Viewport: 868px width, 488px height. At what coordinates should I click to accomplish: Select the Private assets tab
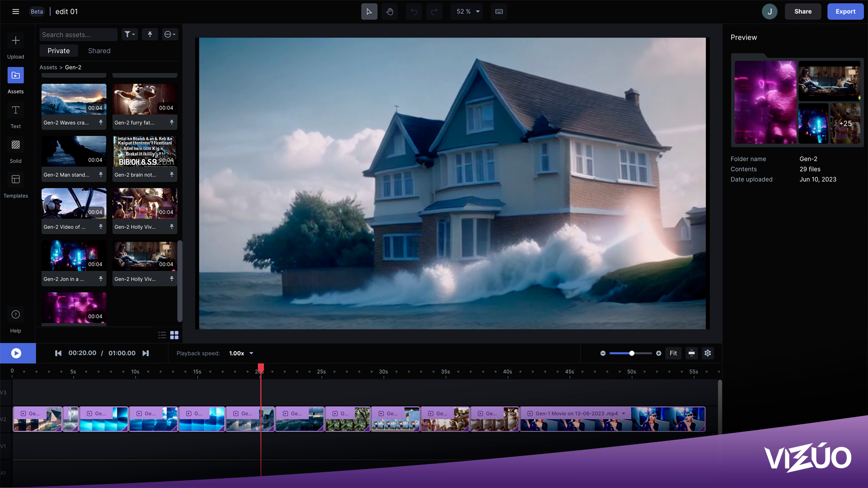[x=58, y=51]
